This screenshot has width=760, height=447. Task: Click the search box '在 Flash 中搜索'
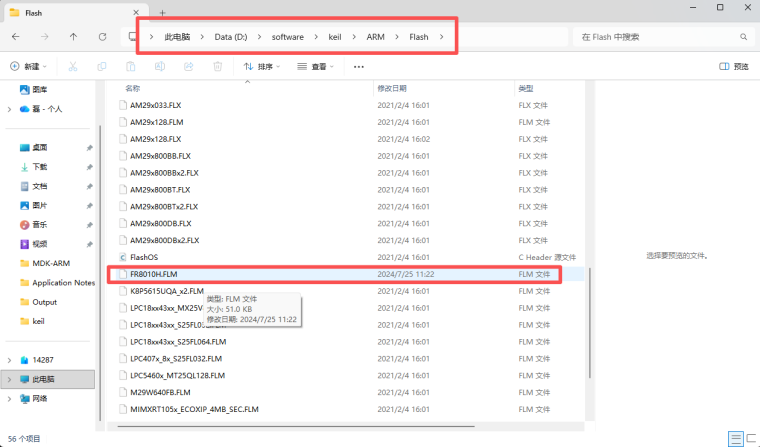click(655, 37)
